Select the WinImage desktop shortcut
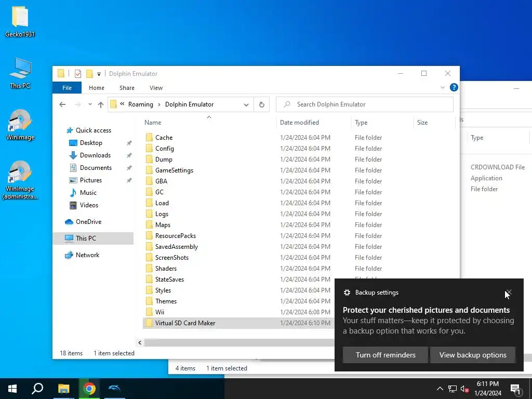The height and width of the screenshot is (399, 532). 20,125
